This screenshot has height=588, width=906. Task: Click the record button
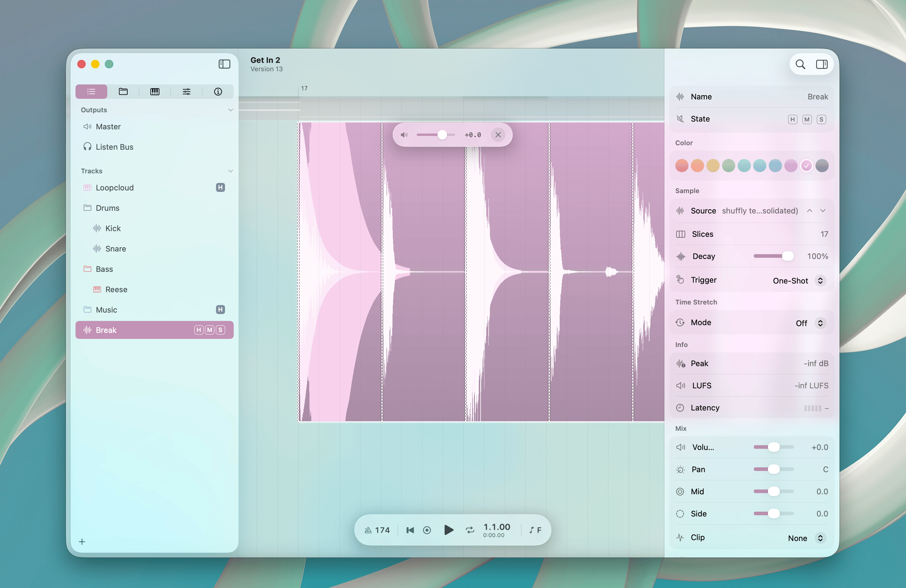(x=427, y=530)
